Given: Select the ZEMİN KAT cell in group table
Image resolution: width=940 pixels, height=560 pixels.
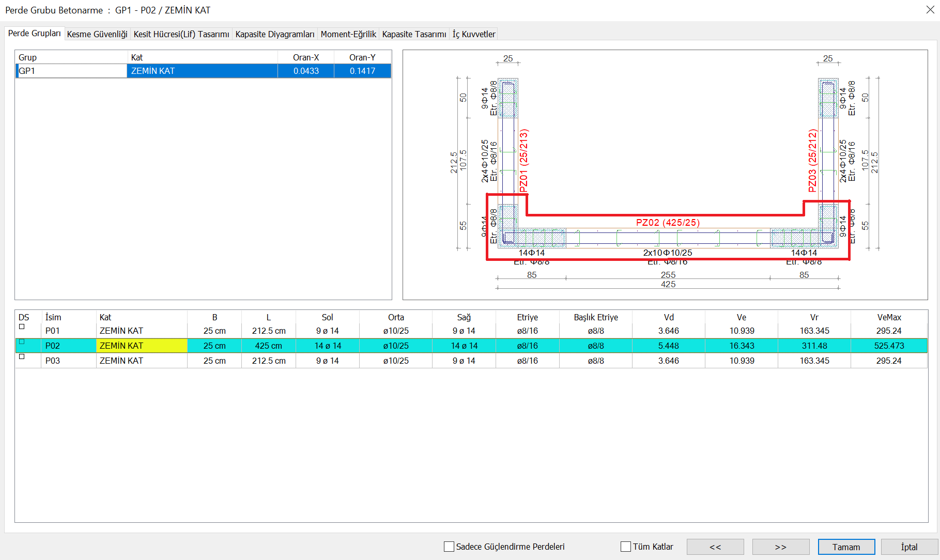Looking at the screenshot, I should tap(203, 71).
